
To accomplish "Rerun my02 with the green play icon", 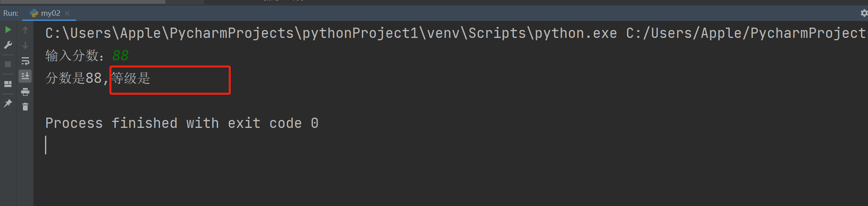I will (x=8, y=30).
